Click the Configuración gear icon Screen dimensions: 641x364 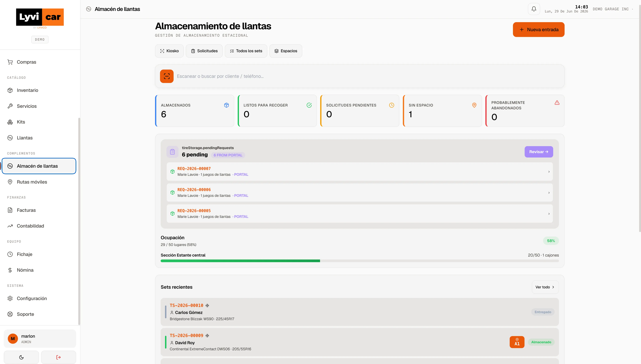pyautogui.click(x=10, y=298)
